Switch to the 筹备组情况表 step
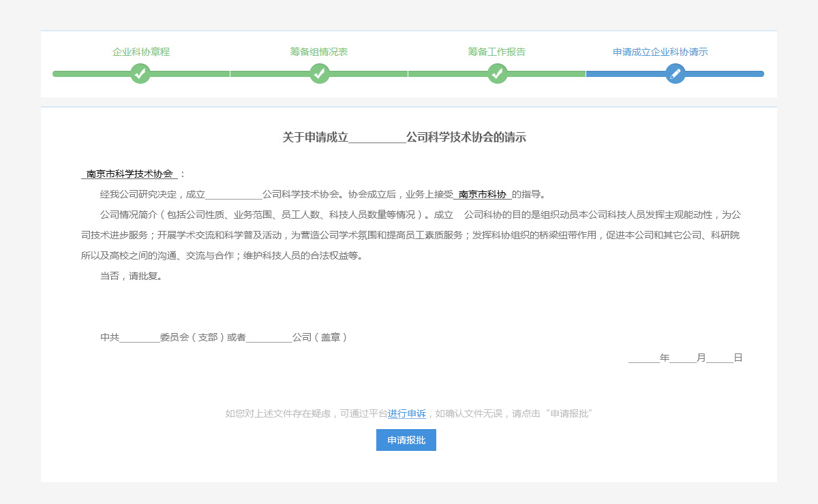The image size is (818, 504). [319, 52]
